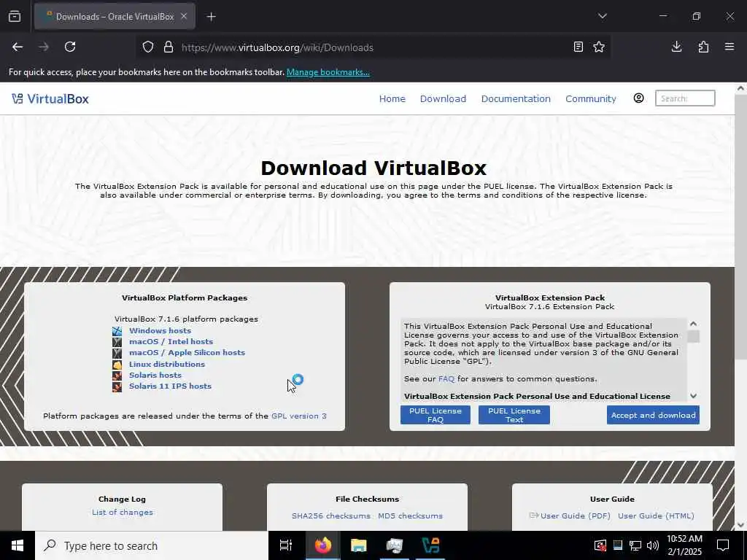Click the PUEL License Text button
The image size is (747, 560).
coord(514,415)
